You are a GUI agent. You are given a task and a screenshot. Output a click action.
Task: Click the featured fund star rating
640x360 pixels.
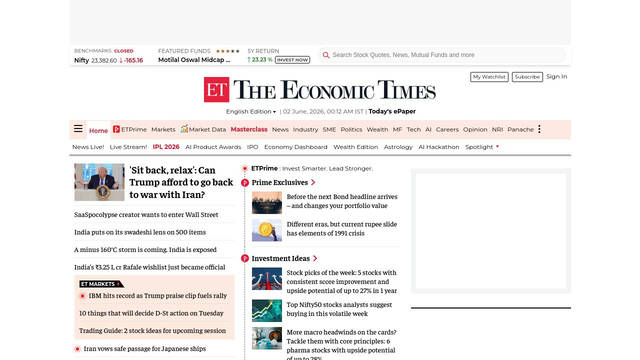point(228,51)
